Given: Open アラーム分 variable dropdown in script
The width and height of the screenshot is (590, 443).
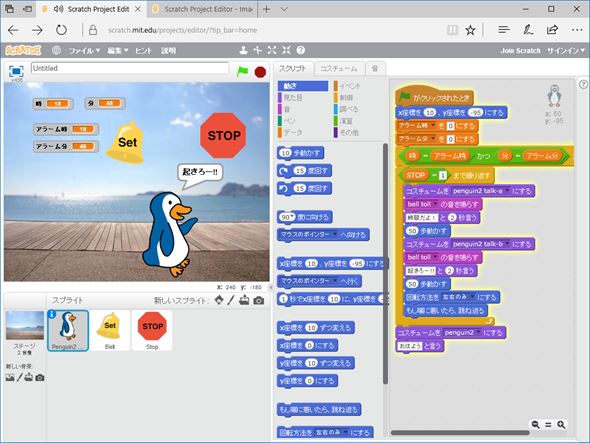Looking at the screenshot, I should coord(433,139).
